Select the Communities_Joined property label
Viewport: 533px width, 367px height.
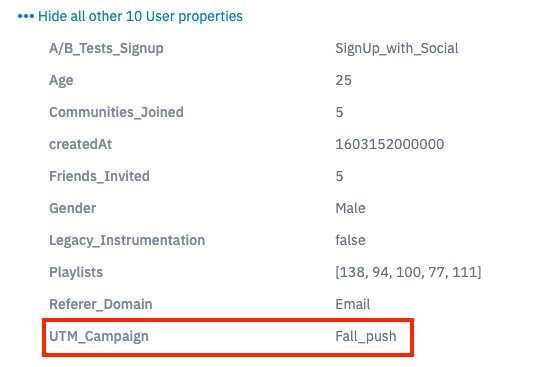tap(116, 112)
